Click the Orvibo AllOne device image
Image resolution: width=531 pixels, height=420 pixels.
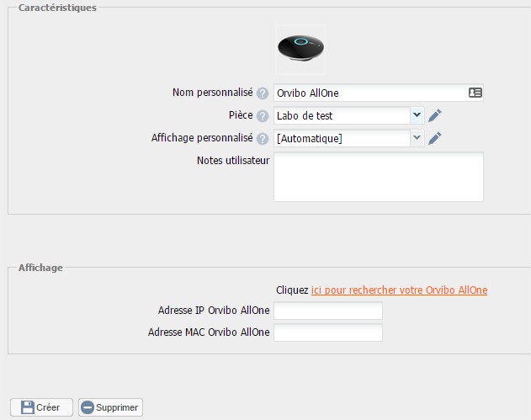[x=300, y=50]
